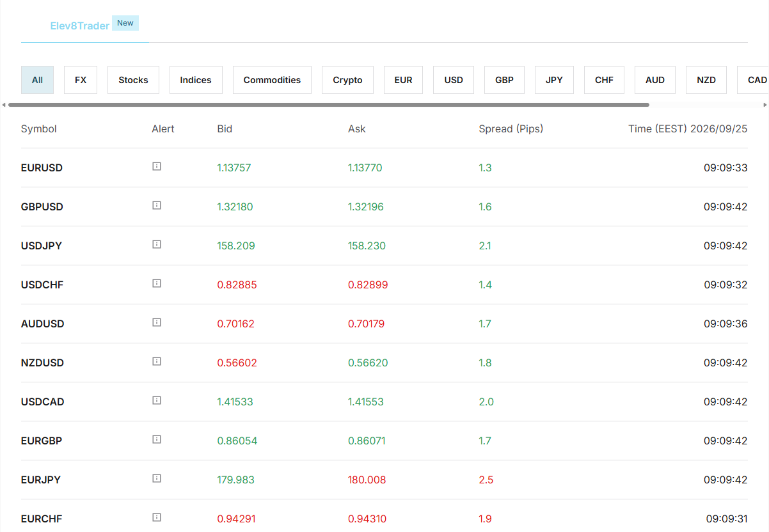Select the EURCHF symbol
The image size is (769, 532).
point(42,519)
